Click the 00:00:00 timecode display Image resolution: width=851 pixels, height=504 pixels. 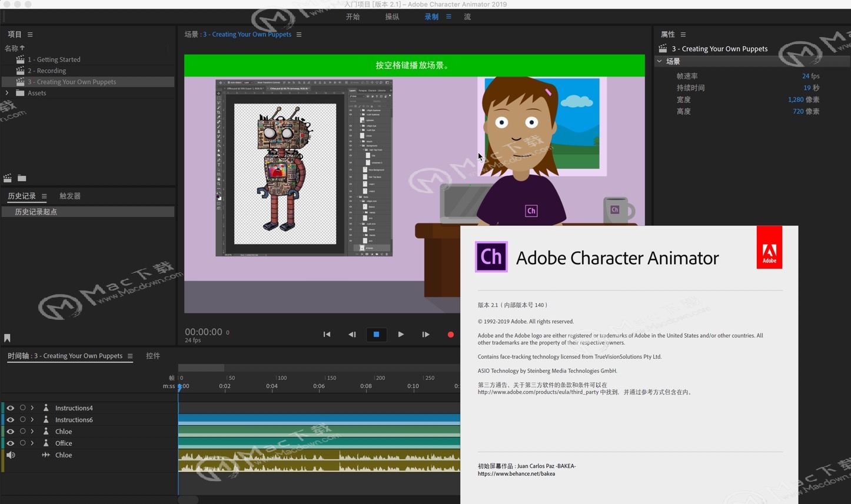(x=204, y=332)
